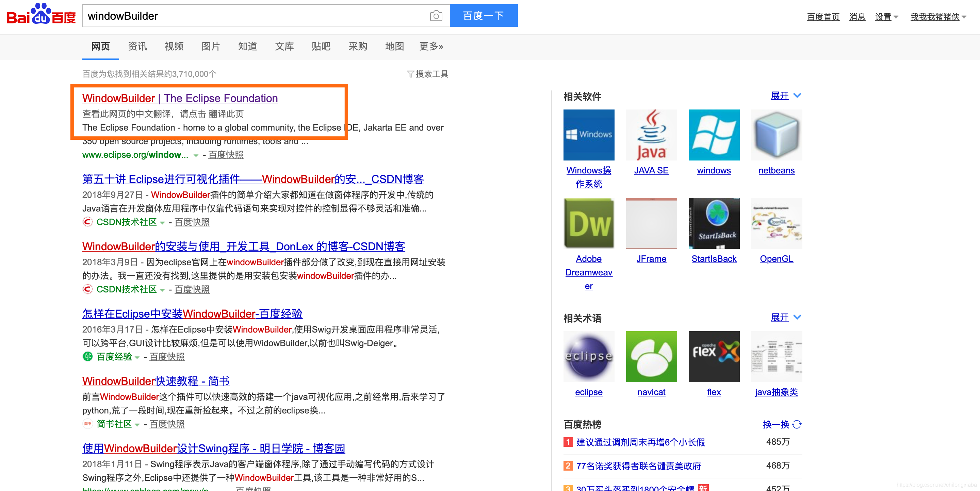The image size is (980, 491).
Task: Switch to the 文库 tab
Action: [x=284, y=46]
